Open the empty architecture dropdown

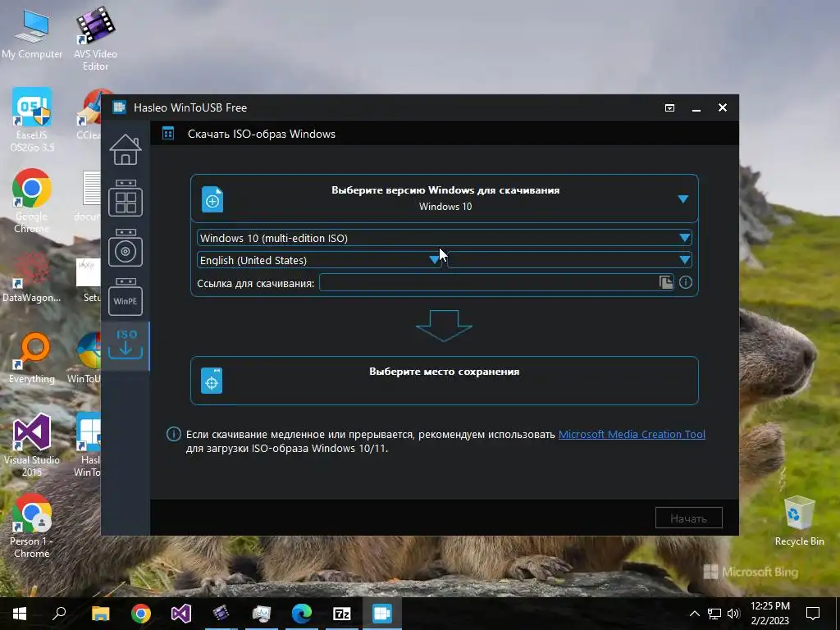tap(569, 260)
